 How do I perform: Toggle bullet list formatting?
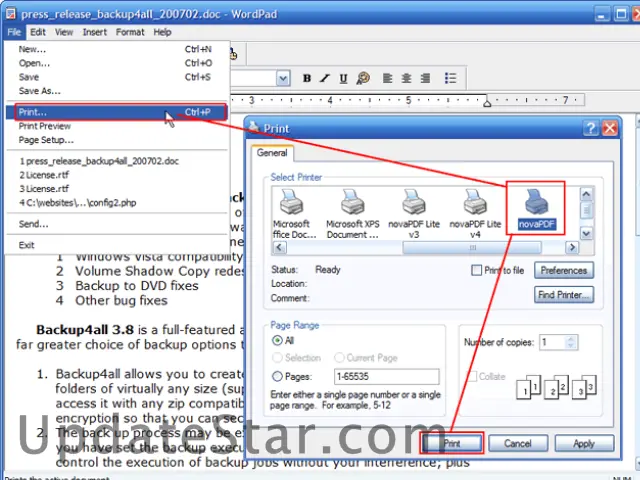click(450, 78)
